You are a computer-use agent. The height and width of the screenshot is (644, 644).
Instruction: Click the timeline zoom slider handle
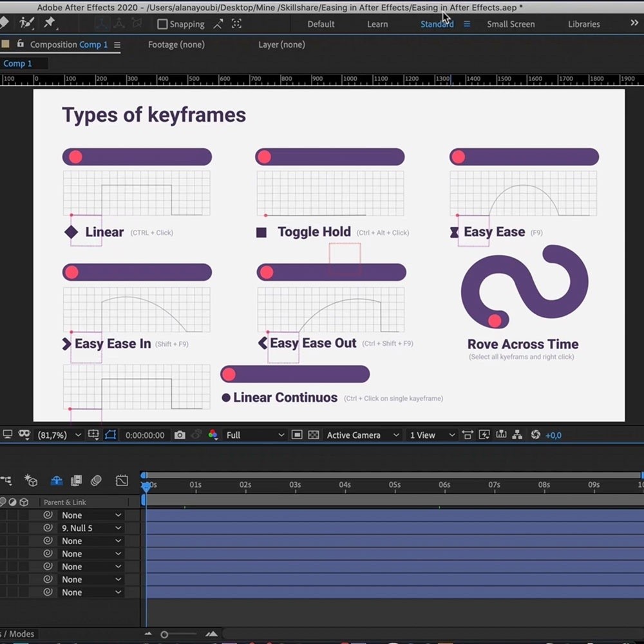(164, 634)
